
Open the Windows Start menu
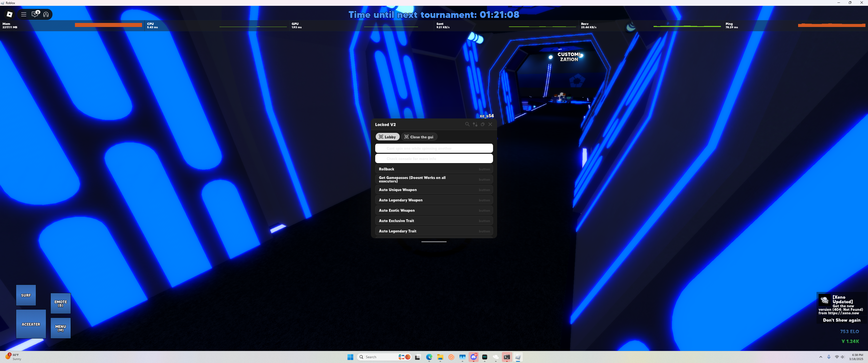350,357
